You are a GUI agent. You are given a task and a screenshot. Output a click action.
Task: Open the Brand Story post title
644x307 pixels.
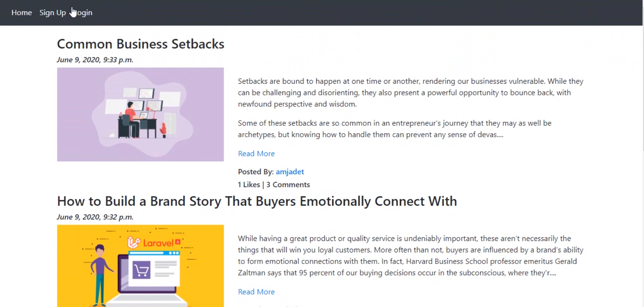[x=257, y=201]
